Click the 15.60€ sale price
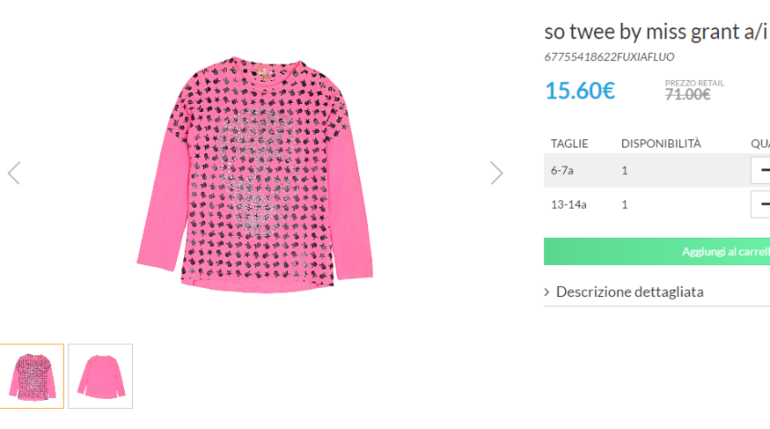The height and width of the screenshot is (429, 770). pos(580,91)
